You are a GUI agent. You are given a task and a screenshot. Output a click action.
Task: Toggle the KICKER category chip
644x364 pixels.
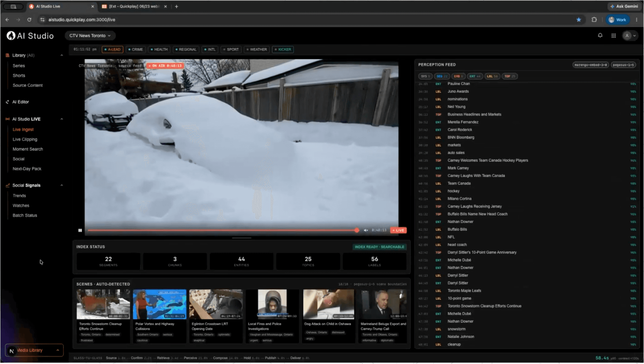pyautogui.click(x=283, y=49)
